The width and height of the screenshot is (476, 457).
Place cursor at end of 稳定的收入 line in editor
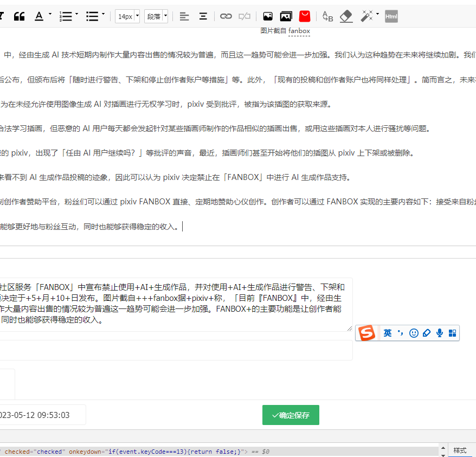(182, 227)
